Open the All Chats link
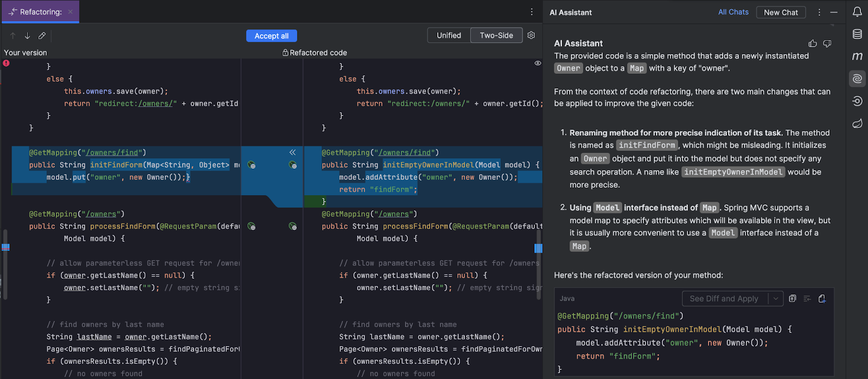The width and height of the screenshot is (868, 379). tap(733, 12)
